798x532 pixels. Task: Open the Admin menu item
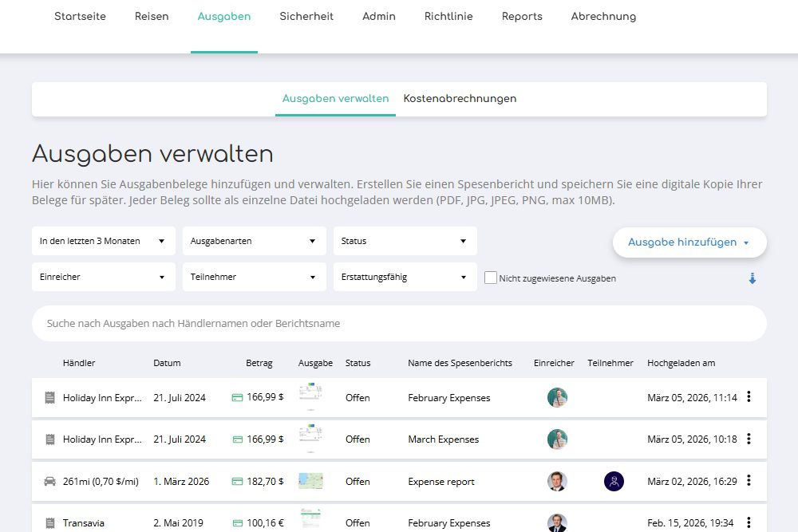tap(378, 16)
